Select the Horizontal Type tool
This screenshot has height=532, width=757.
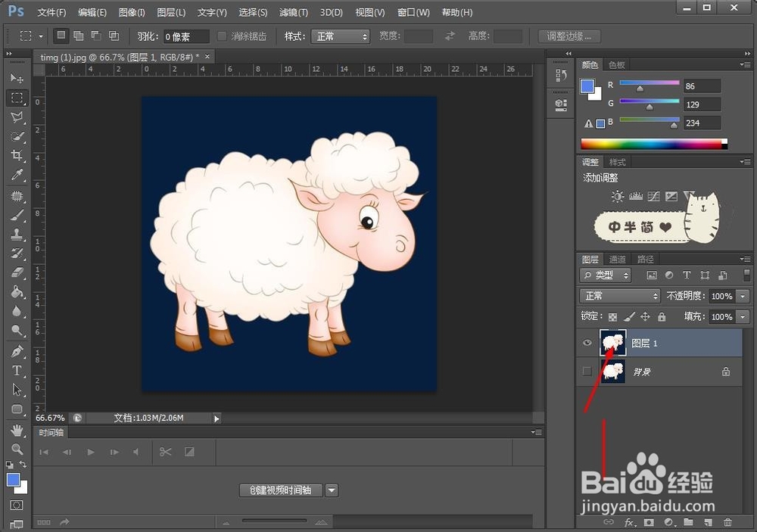point(17,370)
